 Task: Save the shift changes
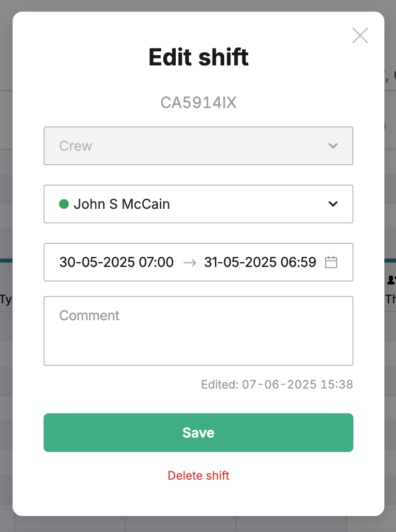198,433
